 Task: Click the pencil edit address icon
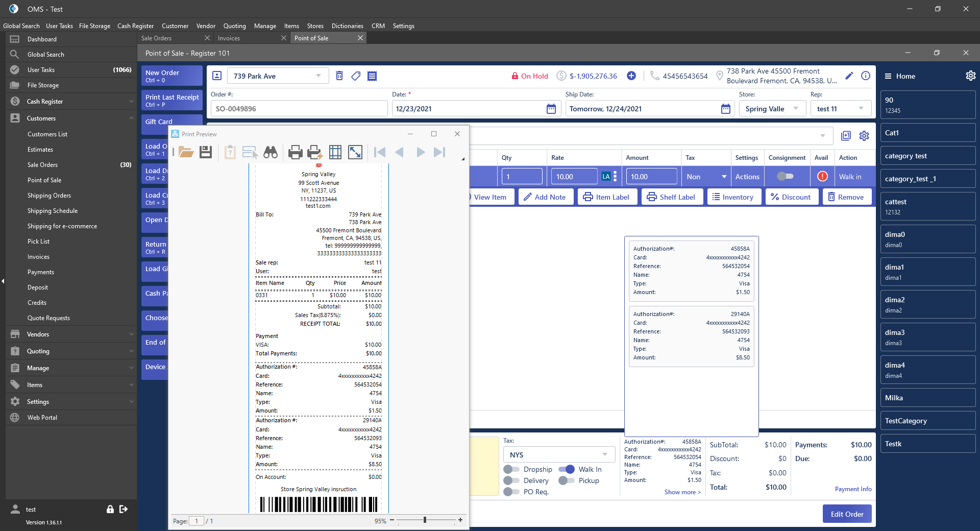(x=849, y=76)
